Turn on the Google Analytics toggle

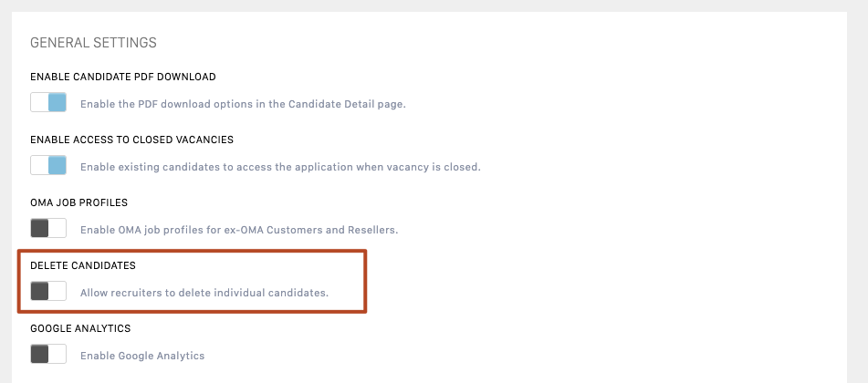[48, 355]
